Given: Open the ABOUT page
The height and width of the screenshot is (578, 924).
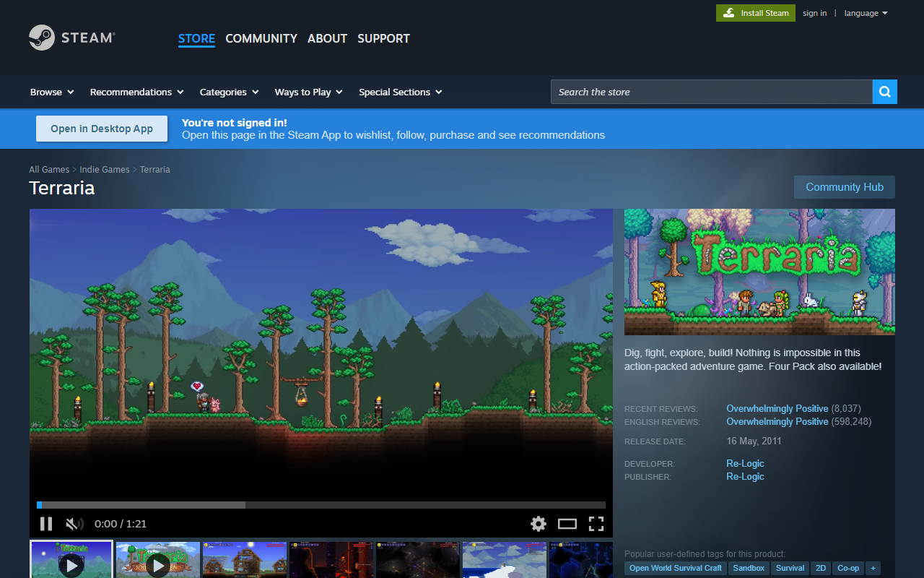Looking at the screenshot, I should [x=327, y=38].
